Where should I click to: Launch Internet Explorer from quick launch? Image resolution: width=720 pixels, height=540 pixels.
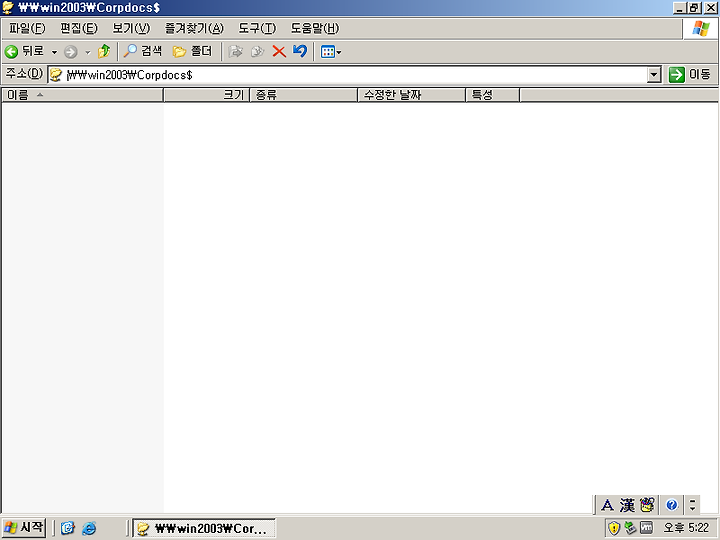(89, 529)
